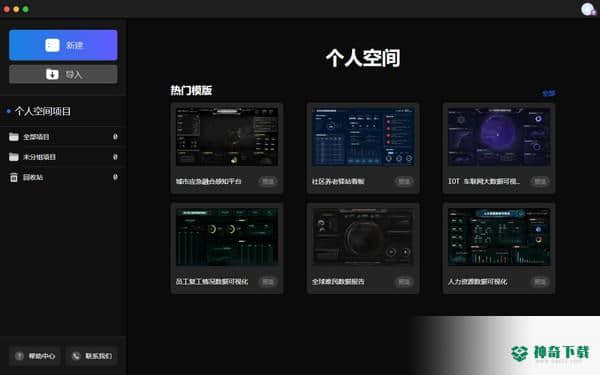Click the 导入 import button
The width and height of the screenshot is (600, 375).
63,74
